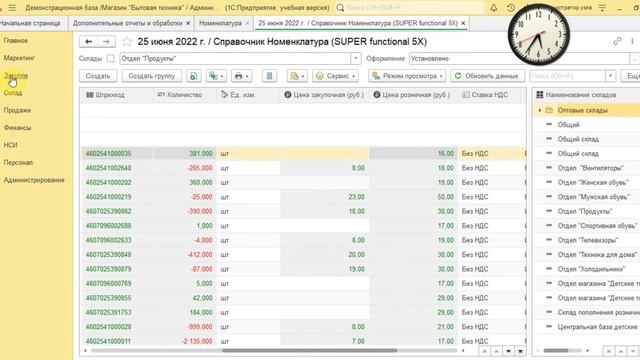Image resolution: width=640 pixels, height=360 pixels.
Task: Open the search field history dropdown
Action: 610,76
